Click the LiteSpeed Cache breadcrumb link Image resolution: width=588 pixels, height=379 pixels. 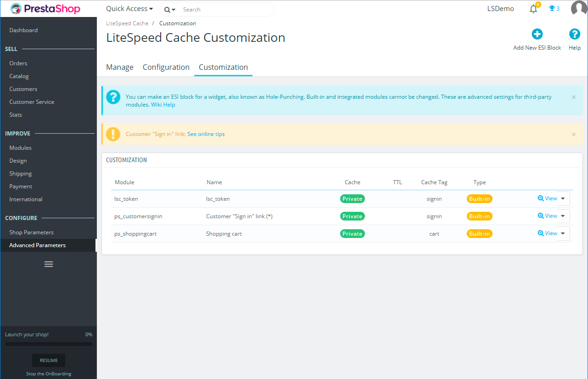[127, 23]
